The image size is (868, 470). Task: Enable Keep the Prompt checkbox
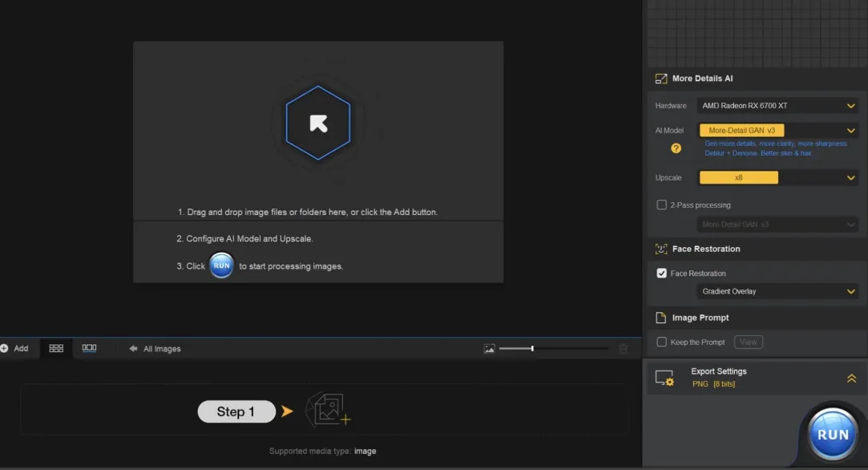(661, 342)
